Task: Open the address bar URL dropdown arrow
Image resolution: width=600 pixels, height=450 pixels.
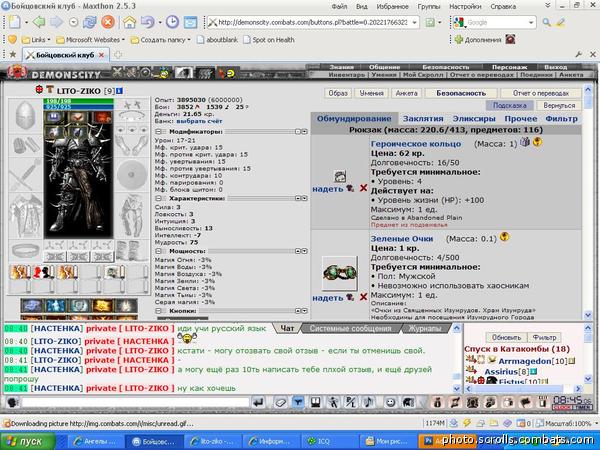Action: click(414, 23)
